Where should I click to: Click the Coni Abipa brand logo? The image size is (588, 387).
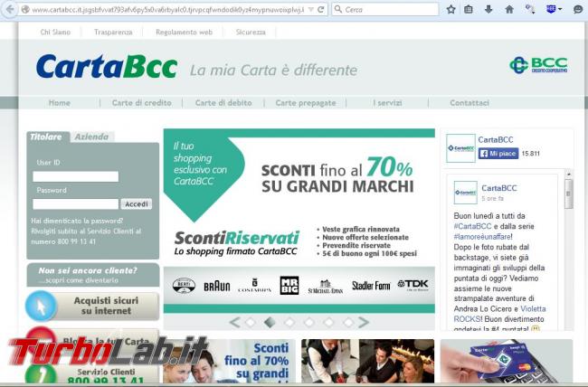254,286
